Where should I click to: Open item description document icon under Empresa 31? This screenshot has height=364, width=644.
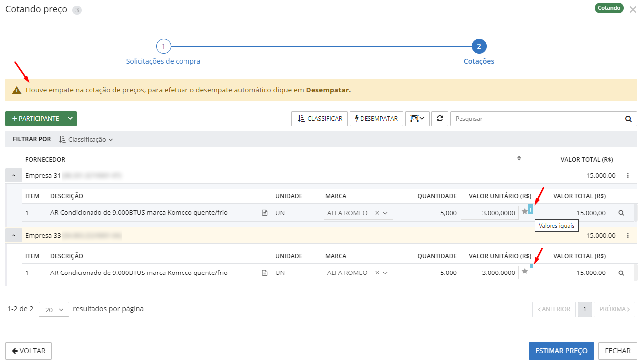265,213
